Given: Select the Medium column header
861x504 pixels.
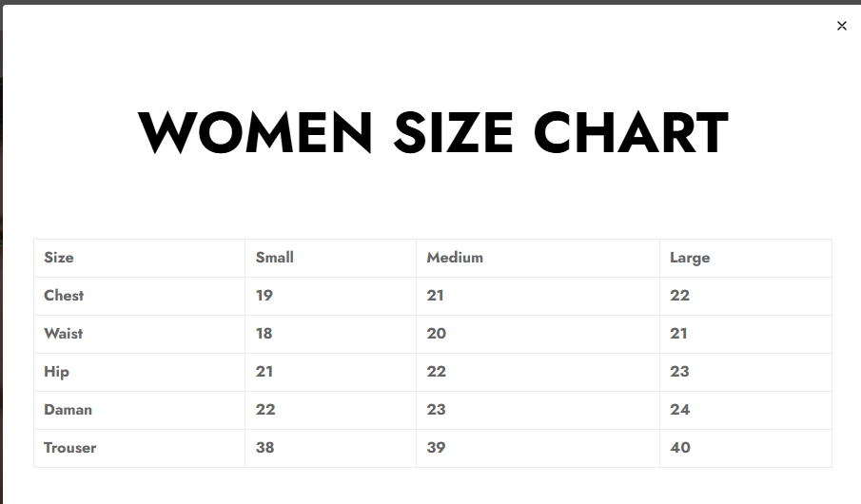Looking at the screenshot, I should pos(455,258).
